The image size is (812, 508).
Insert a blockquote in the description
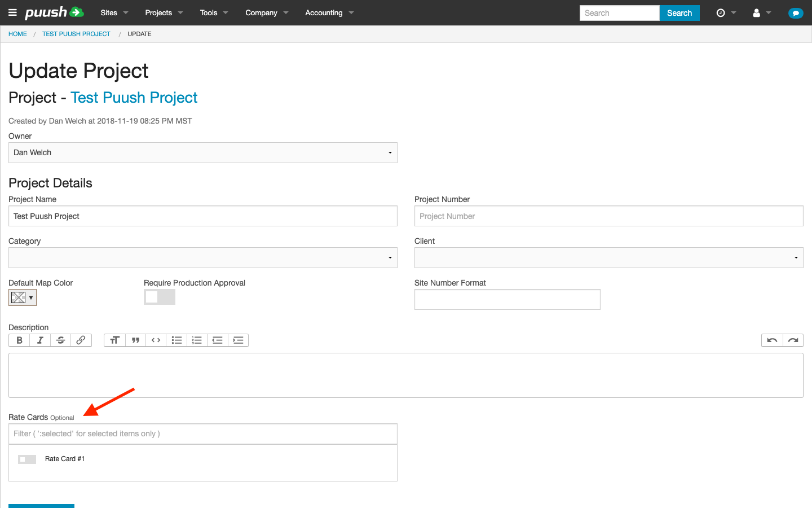point(135,340)
